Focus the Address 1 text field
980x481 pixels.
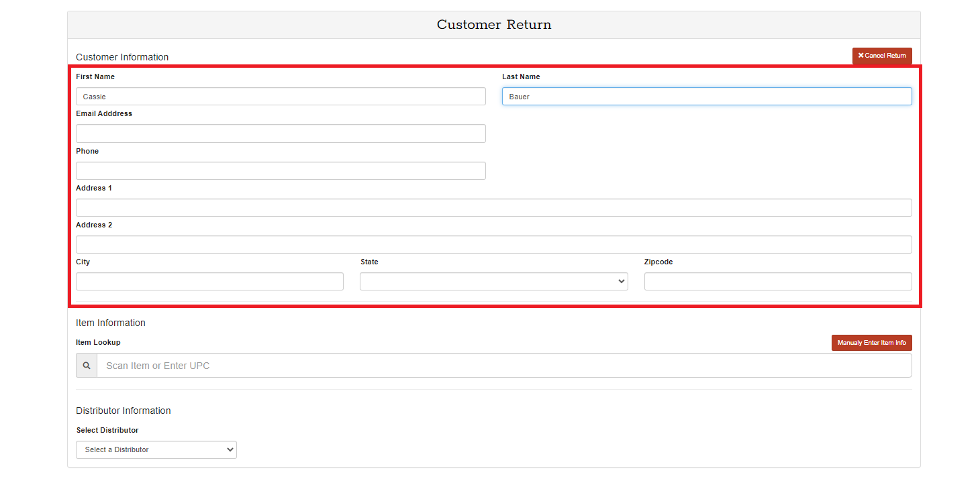pos(493,208)
